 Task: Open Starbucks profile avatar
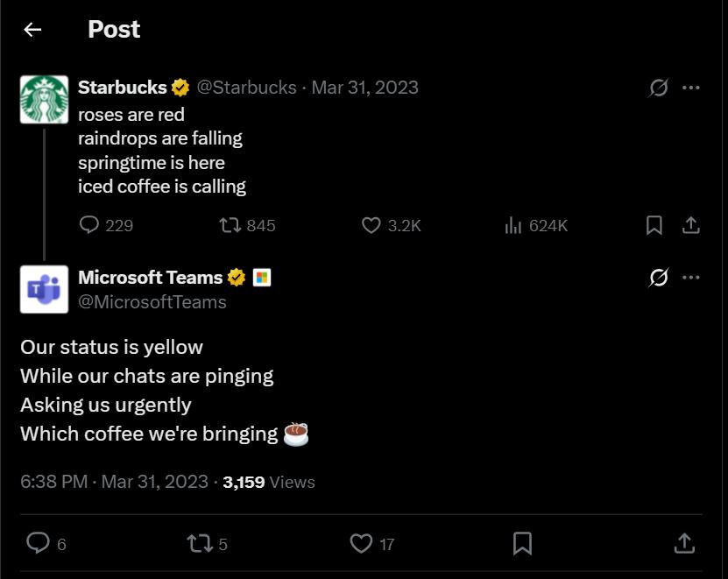(44, 99)
